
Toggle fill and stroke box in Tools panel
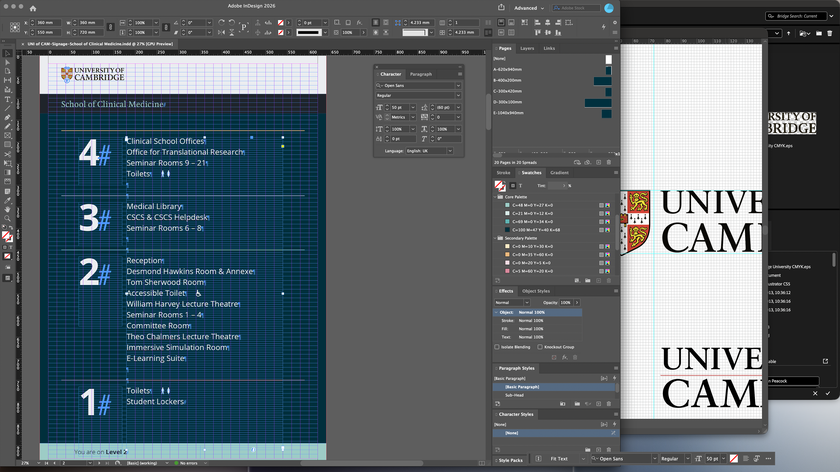tap(7, 235)
